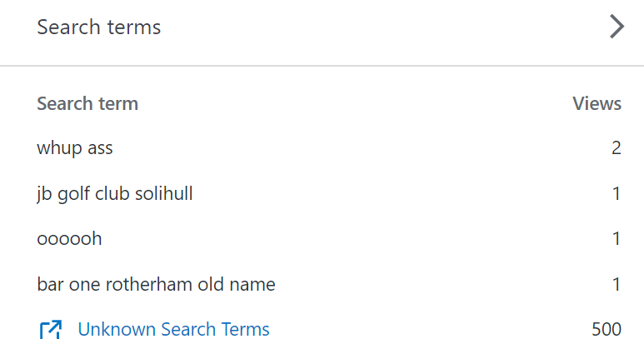The width and height of the screenshot is (644, 339).
Task: Click the Search terms panel title
Action: pyautogui.click(x=99, y=27)
